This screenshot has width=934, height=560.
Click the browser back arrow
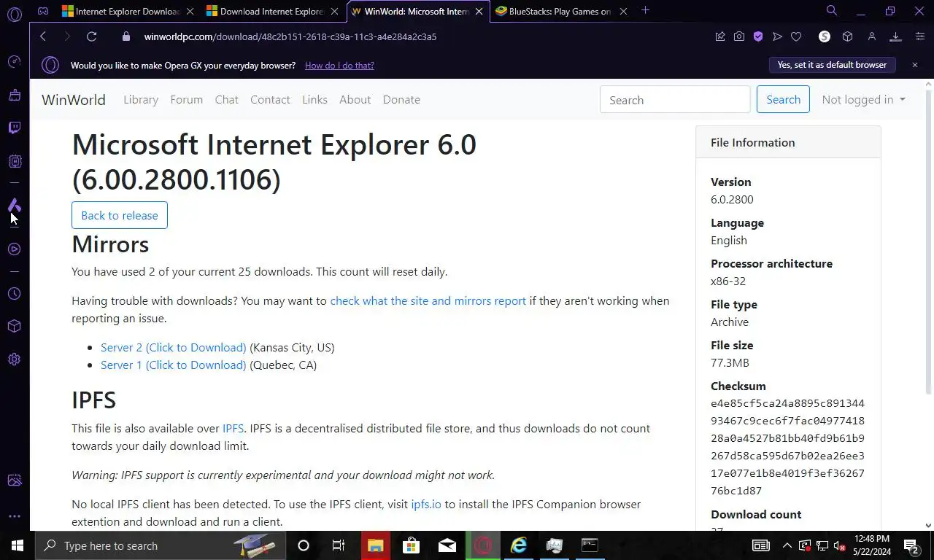[x=43, y=36]
